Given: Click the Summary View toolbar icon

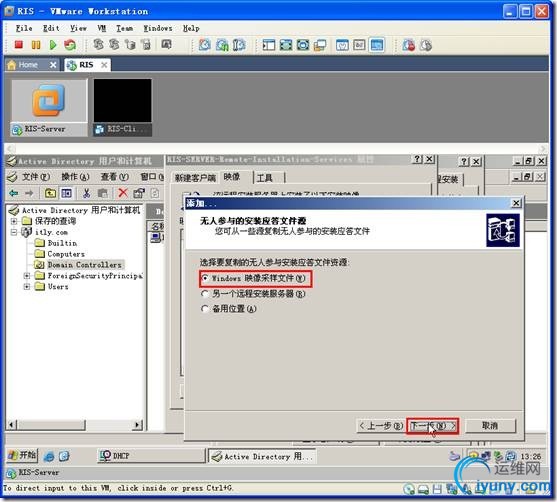Looking at the screenshot, I should point(342,45).
